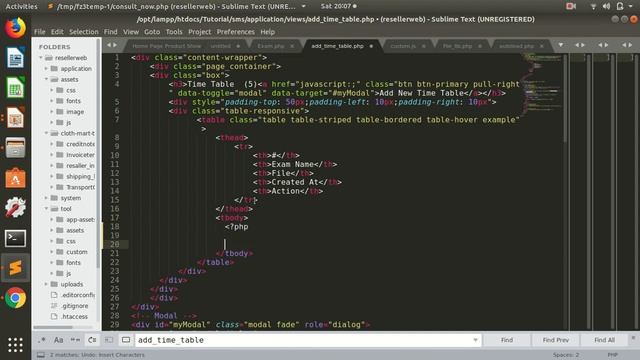Open the network status icon

pyautogui.click(x=593, y=6)
